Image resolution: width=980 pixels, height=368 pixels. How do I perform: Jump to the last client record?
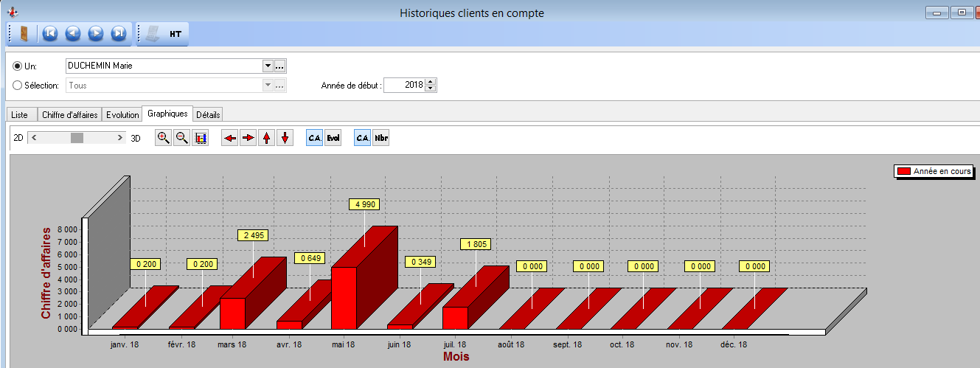tap(118, 33)
